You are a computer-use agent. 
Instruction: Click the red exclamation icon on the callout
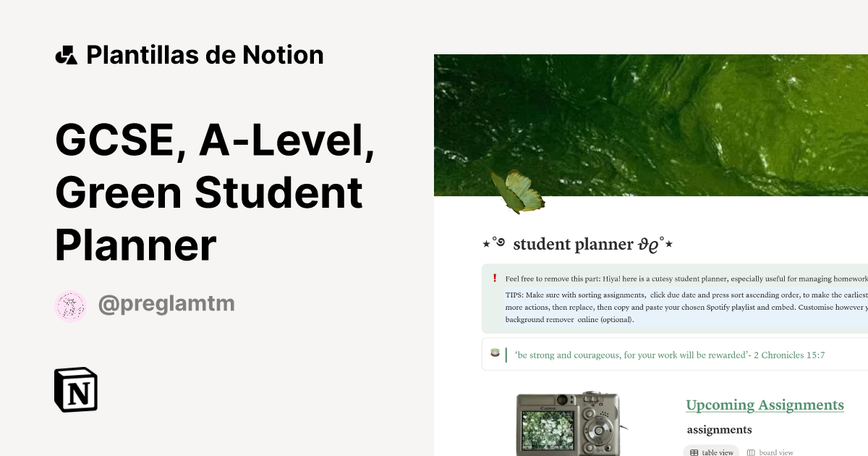[495, 277]
